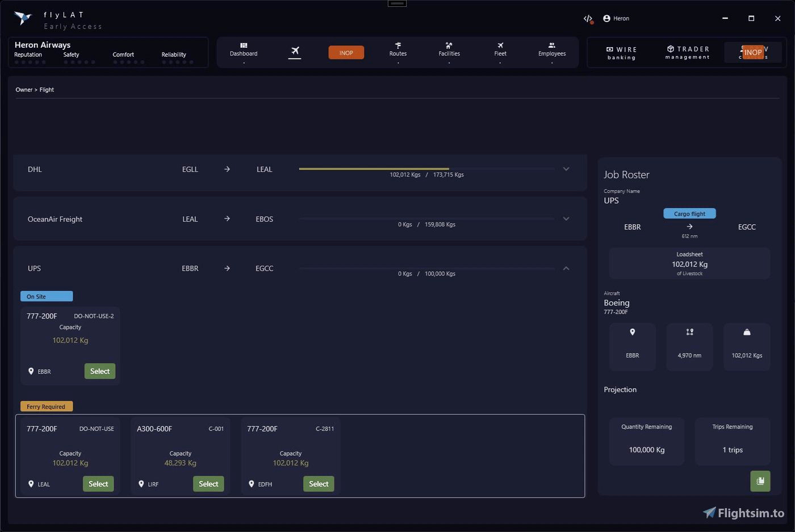Open WIRE banking
795x532 pixels.
pos(621,53)
